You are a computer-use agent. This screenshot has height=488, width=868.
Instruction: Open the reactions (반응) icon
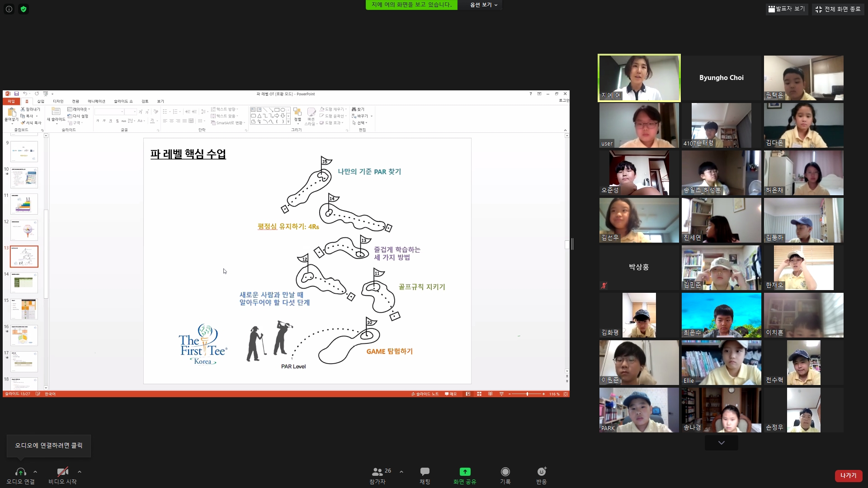click(541, 472)
